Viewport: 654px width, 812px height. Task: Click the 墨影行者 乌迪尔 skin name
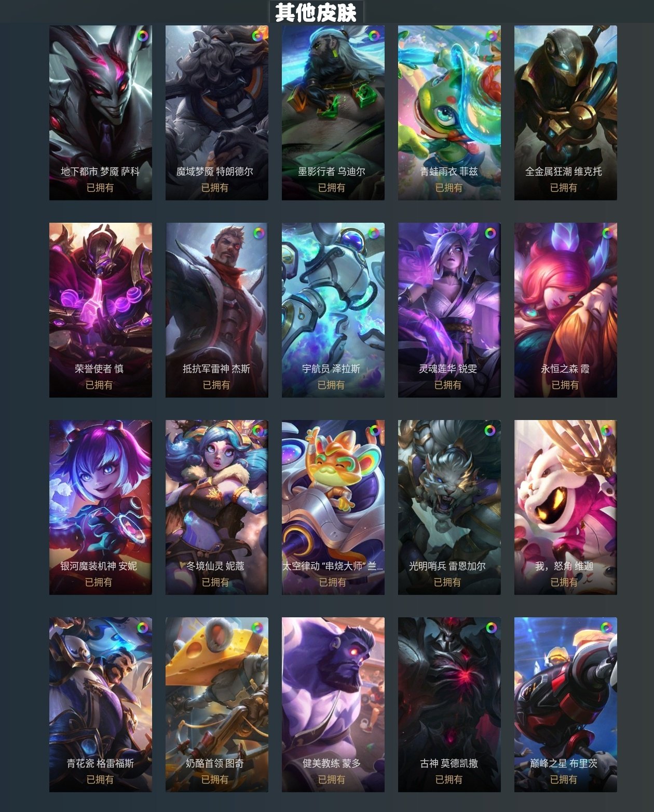pyautogui.click(x=331, y=171)
